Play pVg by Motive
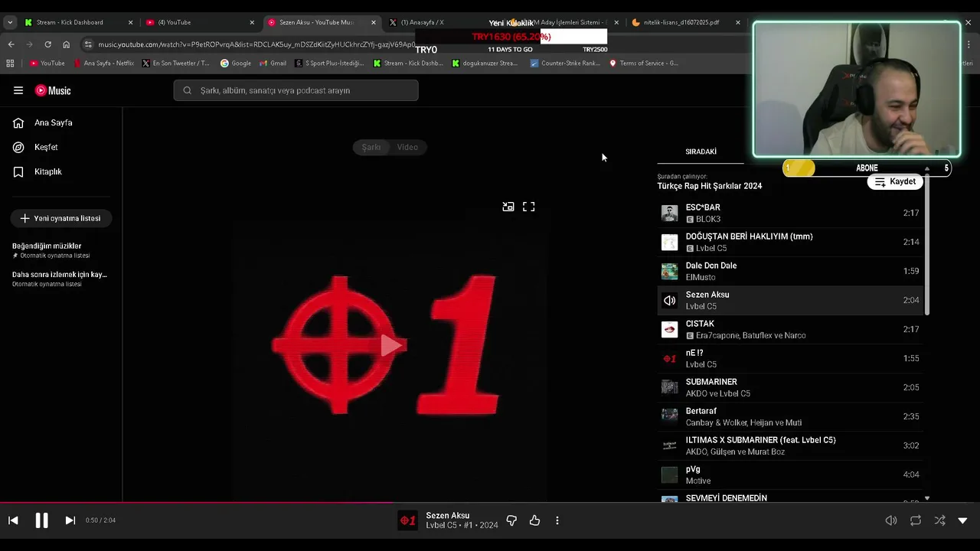The image size is (980, 551). tap(789, 474)
